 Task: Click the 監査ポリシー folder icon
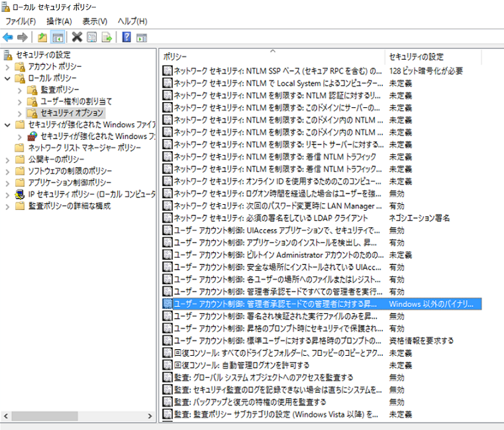[32, 89]
